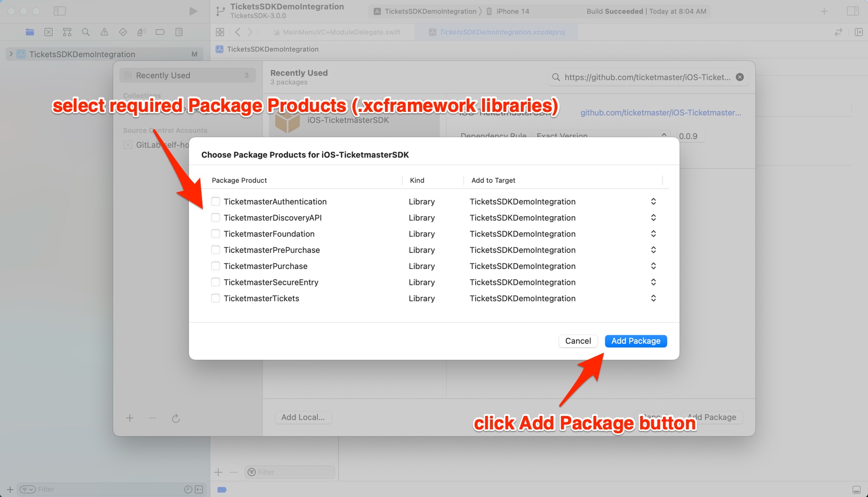Check the TicketmasterDiscoveryAPI package product
This screenshot has height=497, width=868.
[x=215, y=218]
